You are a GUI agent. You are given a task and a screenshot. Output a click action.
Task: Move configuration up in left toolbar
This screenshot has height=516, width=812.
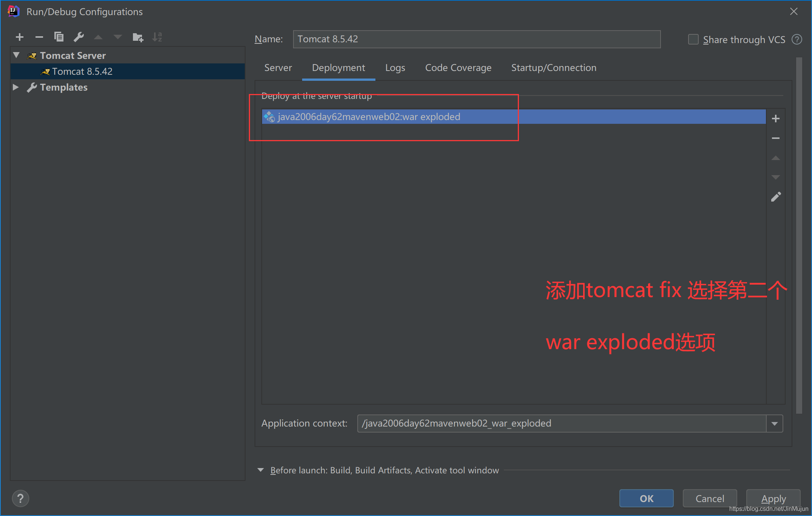[x=98, y=37]
